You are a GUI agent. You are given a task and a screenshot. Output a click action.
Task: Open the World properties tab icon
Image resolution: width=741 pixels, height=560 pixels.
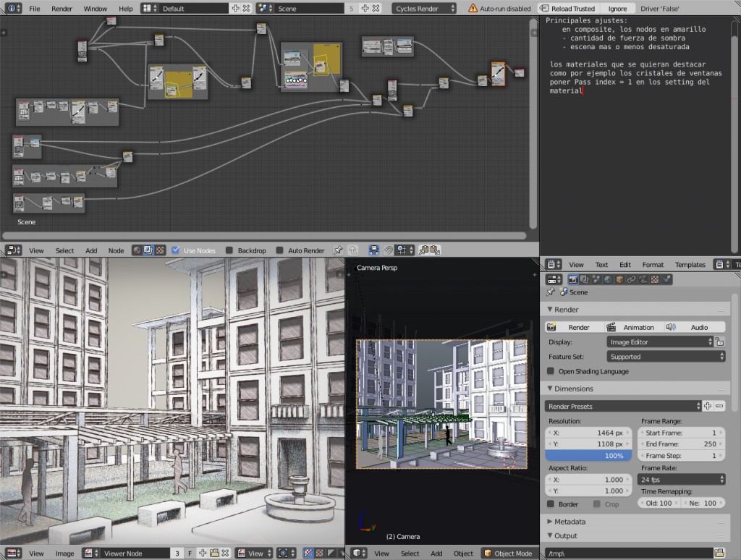[607, 279]
